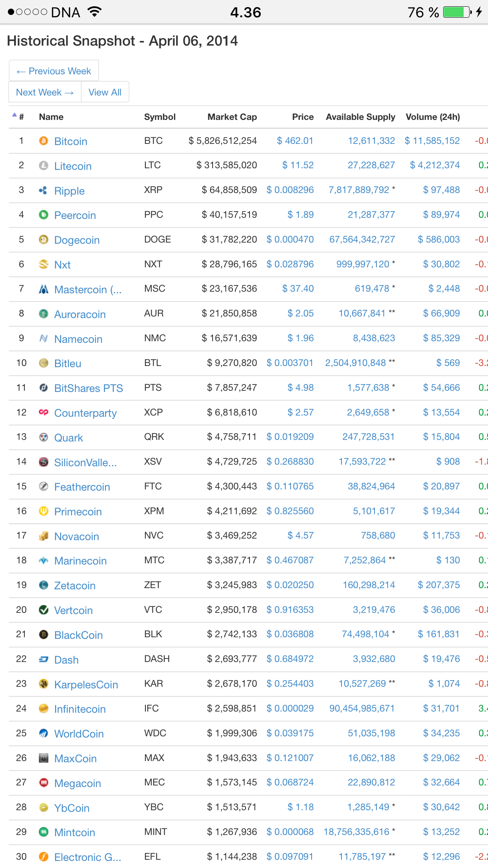Click the Ripple logo icon
The width and height of the screenshot is (488, 868).
[x=44, y=190]
